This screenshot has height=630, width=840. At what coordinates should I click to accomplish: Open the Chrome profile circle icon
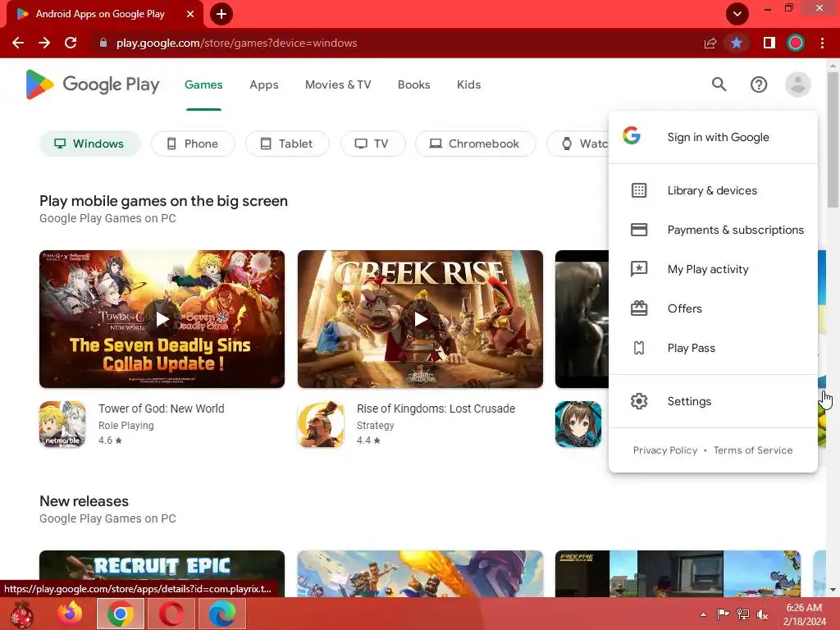pyautogui.click(x=796, y=43)
